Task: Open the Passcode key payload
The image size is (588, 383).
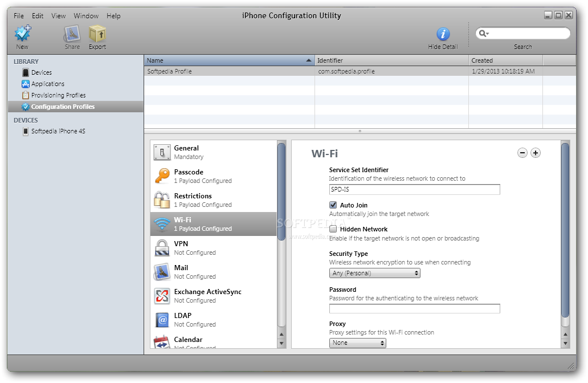Action: (x=213, y=176)
